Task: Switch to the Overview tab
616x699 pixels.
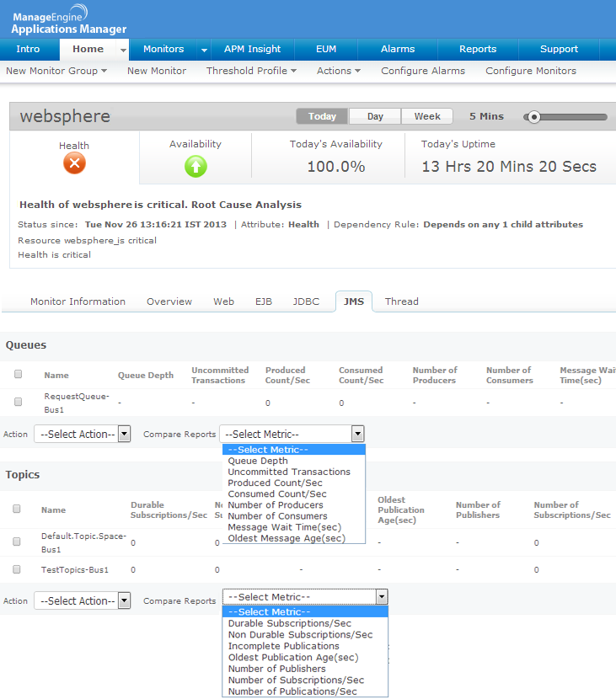Action: (169, 301)
